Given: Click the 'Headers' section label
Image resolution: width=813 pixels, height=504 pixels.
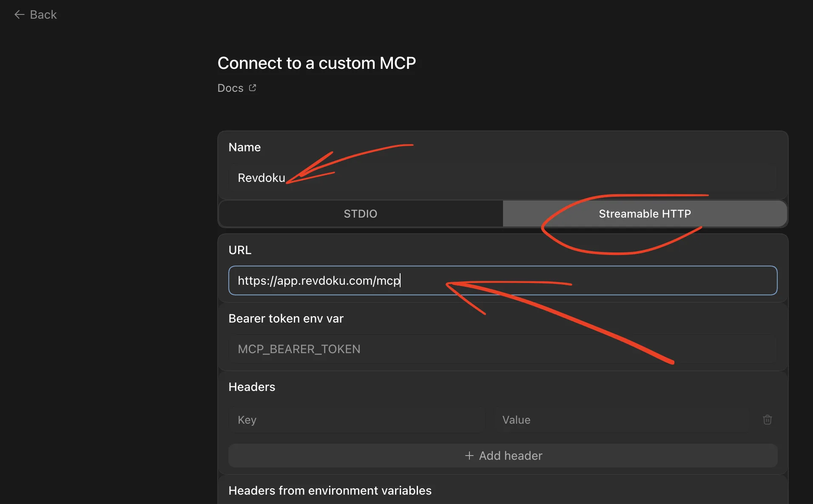Looking at the screenshot, I should (252, 387).
